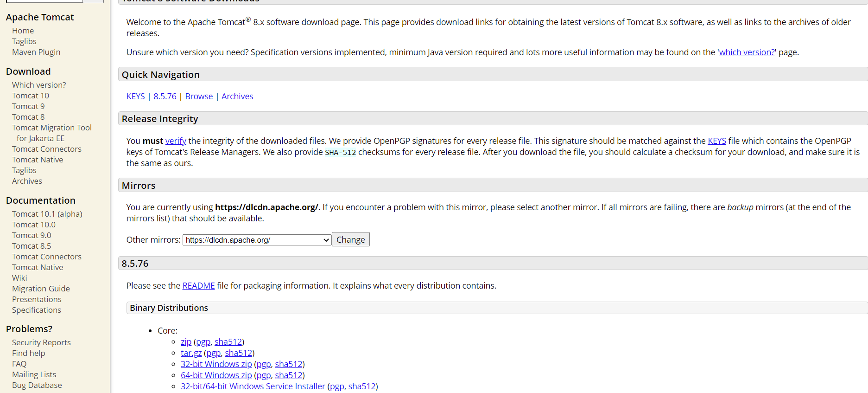This screenshot has height=393, width=868.
Task: Open sha512 for 64-bit Windows zip
Action: click(x=289, y=375)
